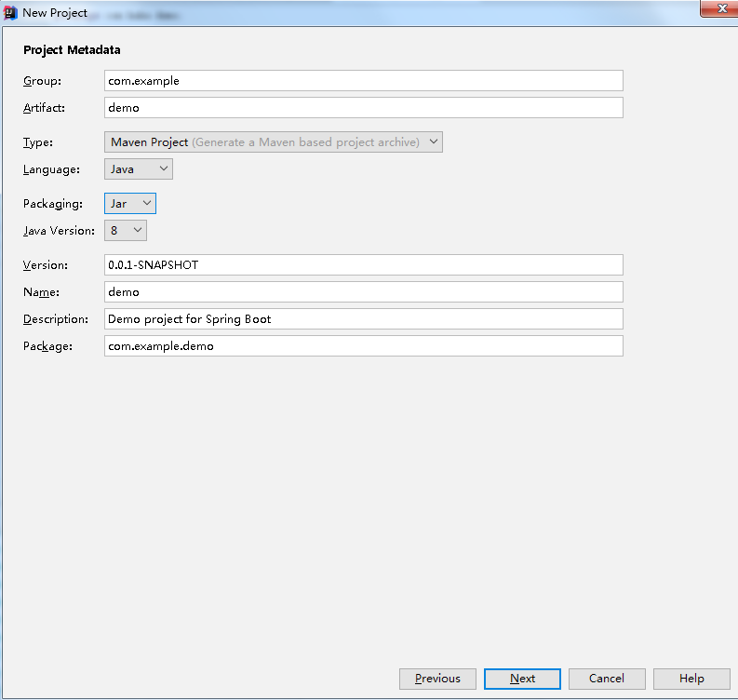Image resolution: width=738 pixels, height=700 pixels.
Task: Close the New Project window
Action: 720,8
